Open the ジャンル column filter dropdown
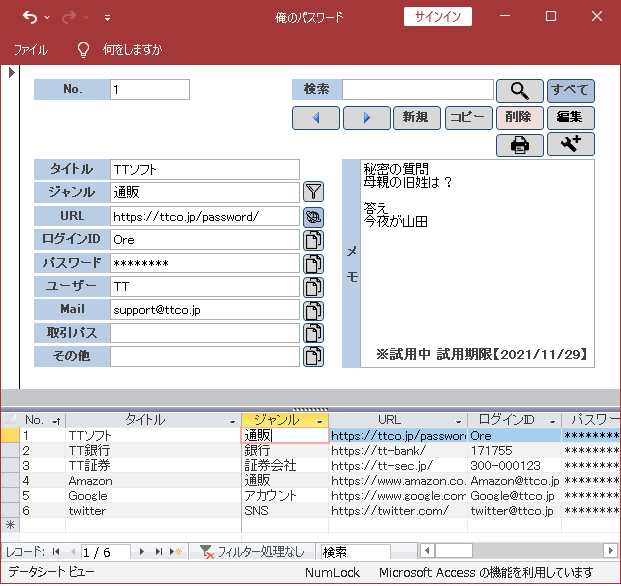 coord(320,422)
